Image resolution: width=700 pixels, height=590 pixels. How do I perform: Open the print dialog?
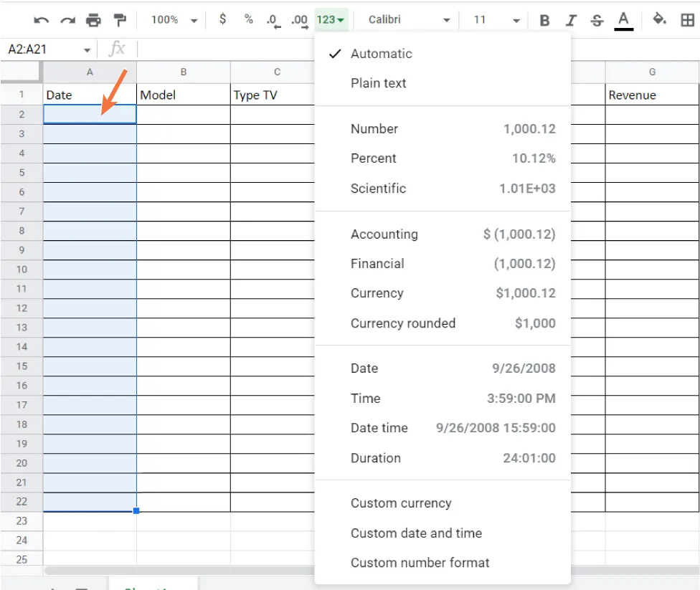click(93, 20)
